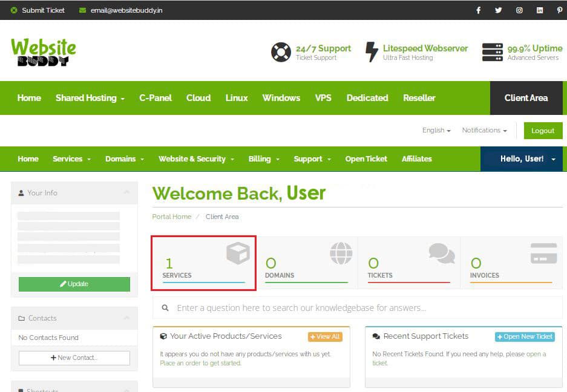Collapse the Your Info panel chevron
This screenshot has height=392, width=567.
(126, 192)
